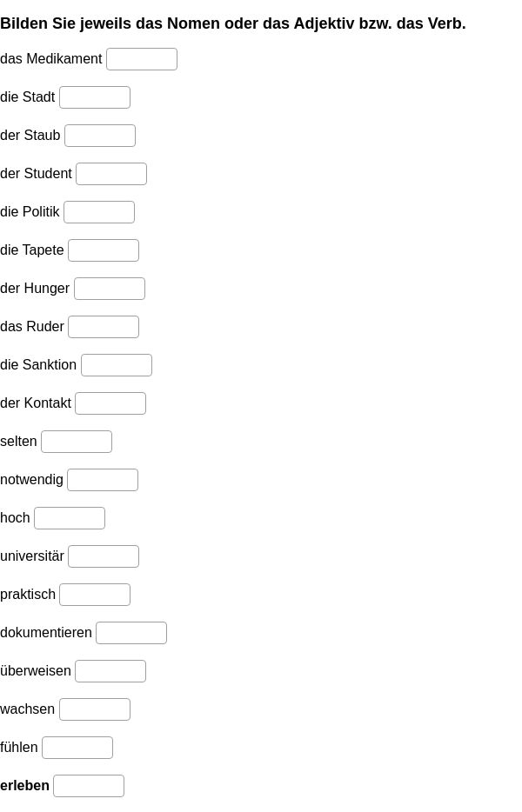Select the text field after dokumentieren
Viewport: 522px width, 812px height.
131,634
